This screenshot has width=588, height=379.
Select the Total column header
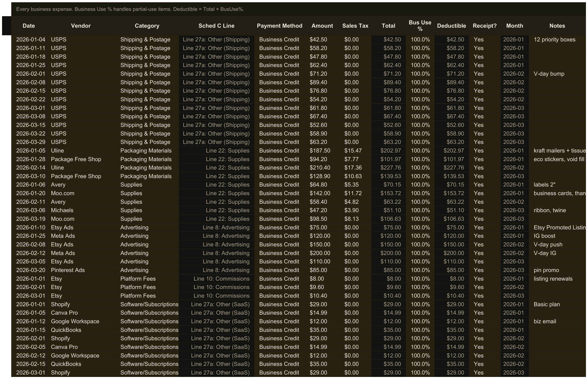[x=388, y=26]
